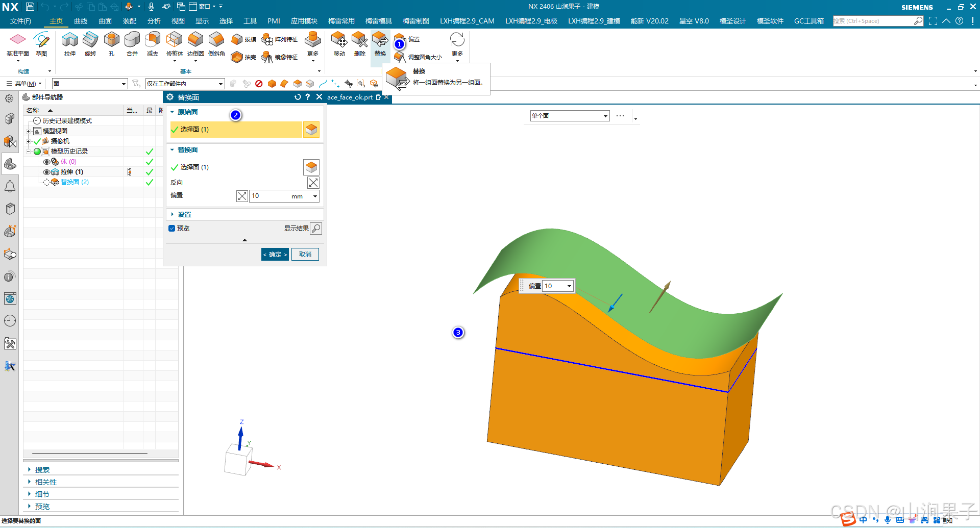The height and width of the screenshot is (528, 980).
Task: Switch to the 装配 ribbon tab
Action: click(x=130, y=21)
